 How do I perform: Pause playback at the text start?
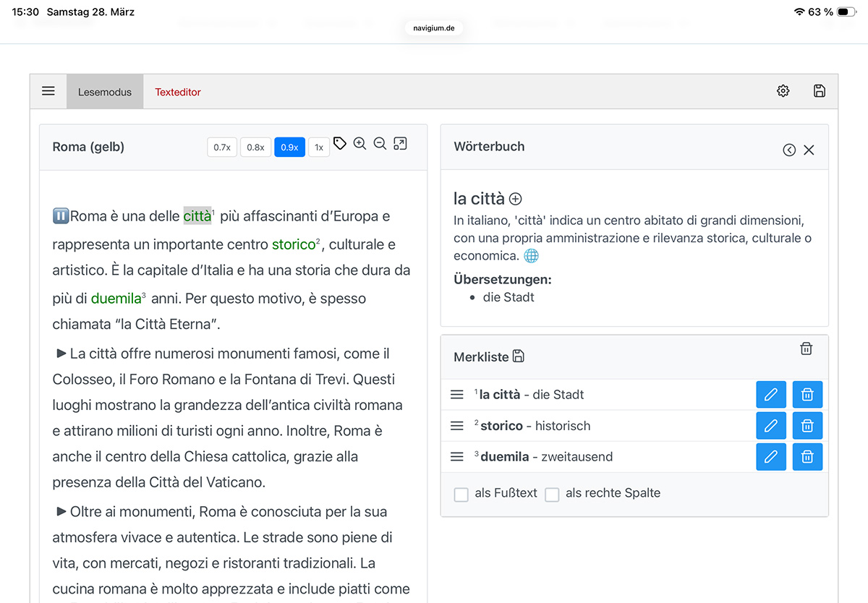point(60,216)
